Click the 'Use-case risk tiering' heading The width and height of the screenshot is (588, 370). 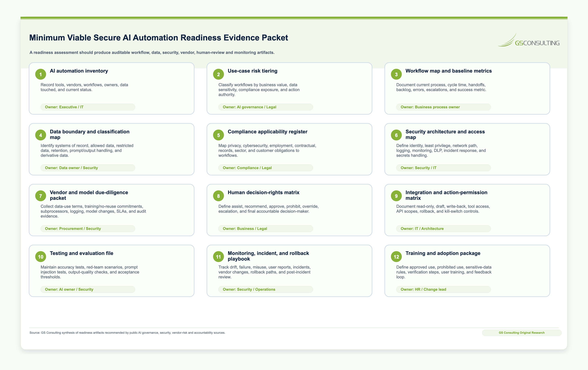pyautogui.click(x=252, y=71)
